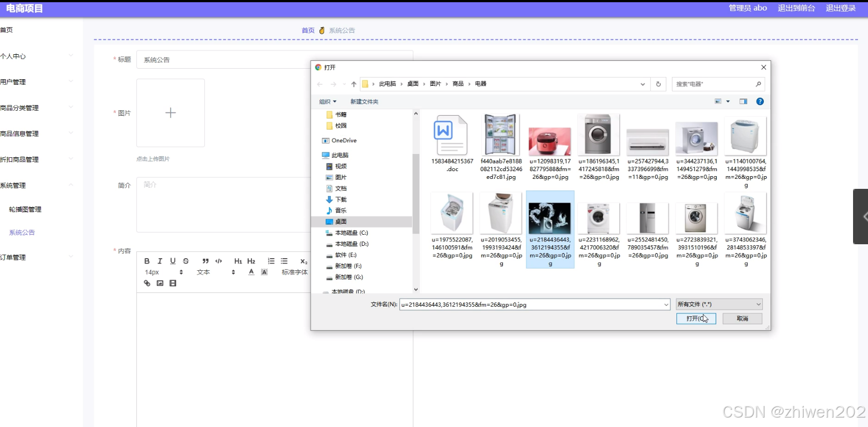Screen dimensions: 868x427
Task: Expand the 商品分类管理 sidebar menu
Action: coord(37,108)
